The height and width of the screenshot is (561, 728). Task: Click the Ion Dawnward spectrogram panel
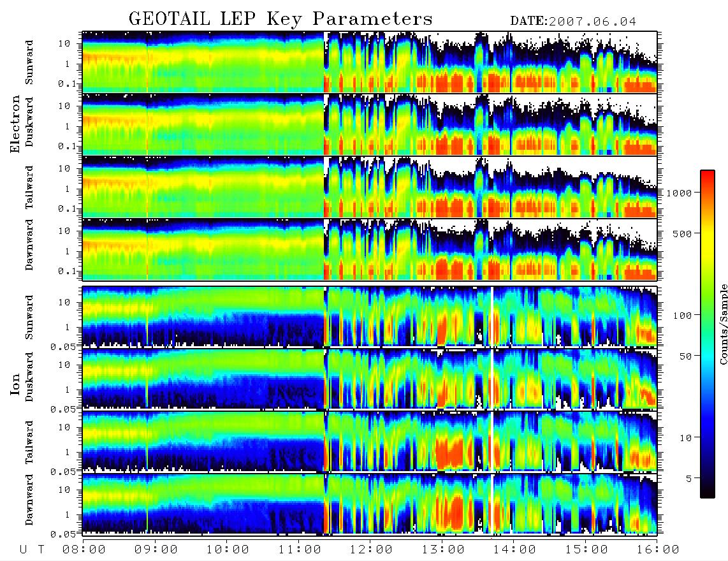[370, 504]
